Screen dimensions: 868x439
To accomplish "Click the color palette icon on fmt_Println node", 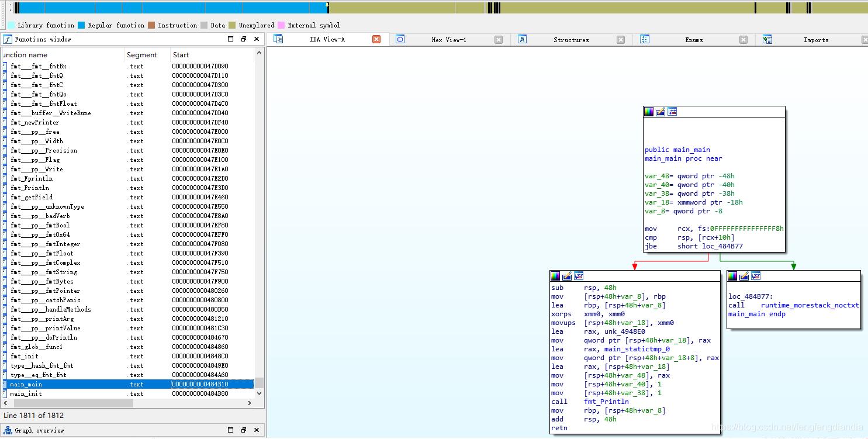I will (x=555, y=276).
